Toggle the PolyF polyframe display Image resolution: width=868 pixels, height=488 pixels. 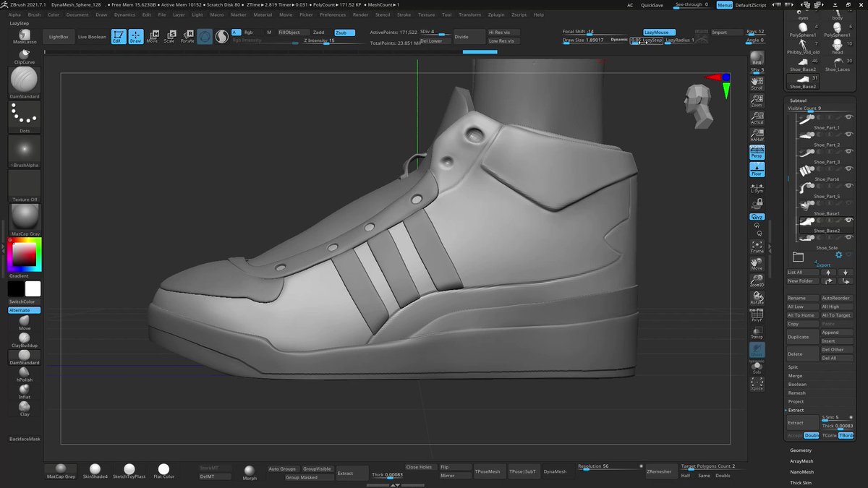coord(757,314)
